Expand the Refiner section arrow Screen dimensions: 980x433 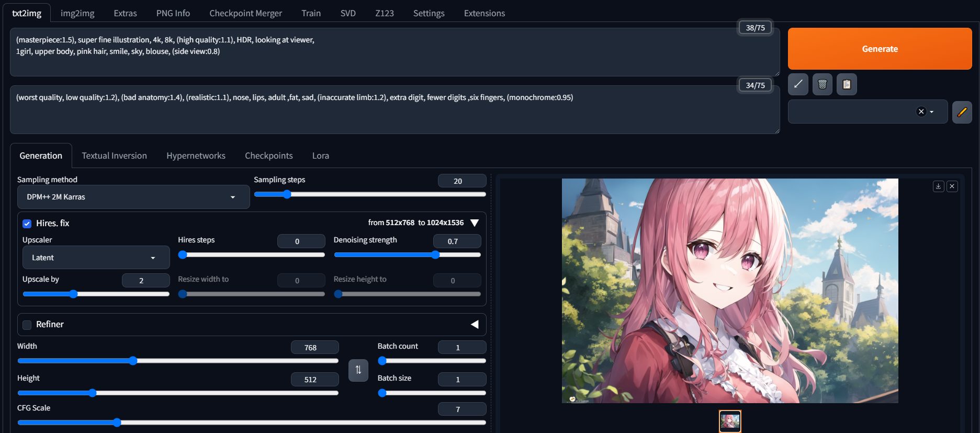point(475,325)
